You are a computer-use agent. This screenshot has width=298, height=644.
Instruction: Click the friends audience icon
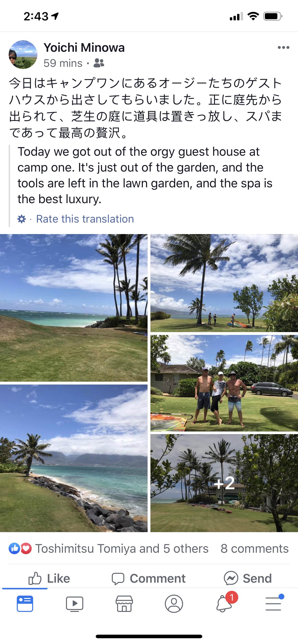(x=99, y=63)
